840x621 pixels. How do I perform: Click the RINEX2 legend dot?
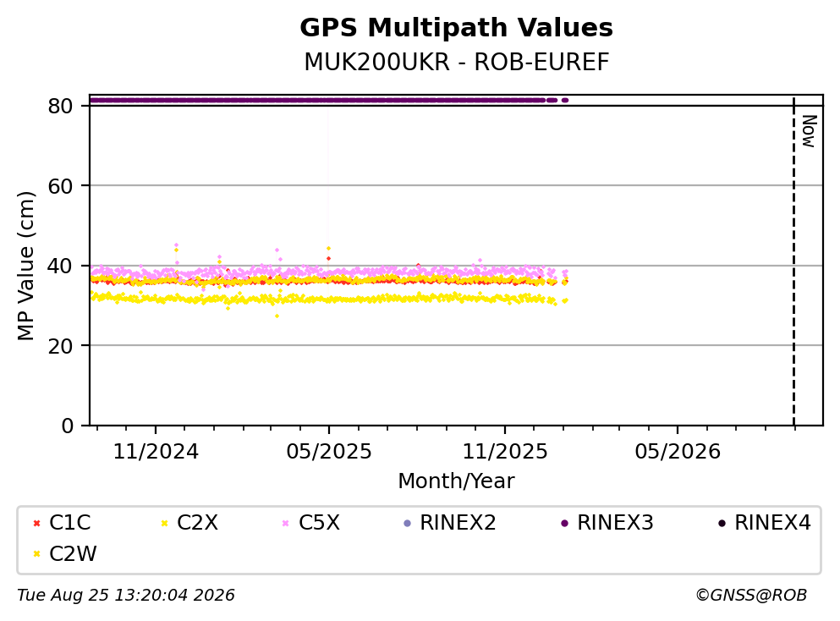pyautogui.click(x=407, y=523)
